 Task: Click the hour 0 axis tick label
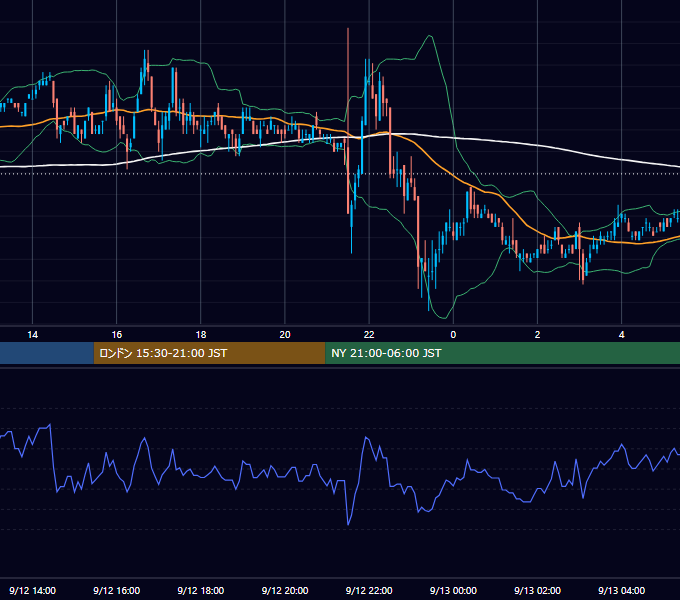pyautogui.click(x=453, y=335)
